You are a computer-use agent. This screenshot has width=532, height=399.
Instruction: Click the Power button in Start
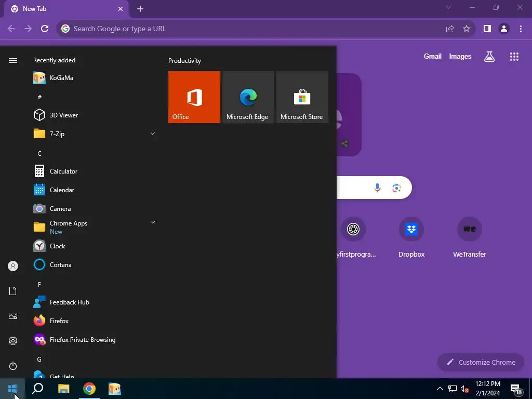coord(13,366)
